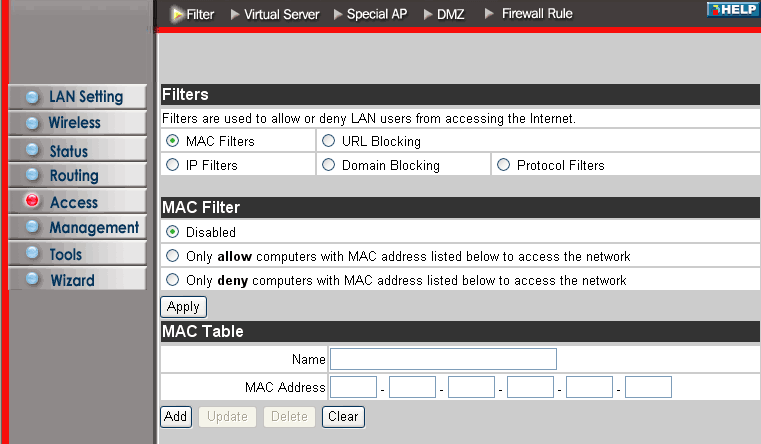Click the Name input field

(443, 359)
